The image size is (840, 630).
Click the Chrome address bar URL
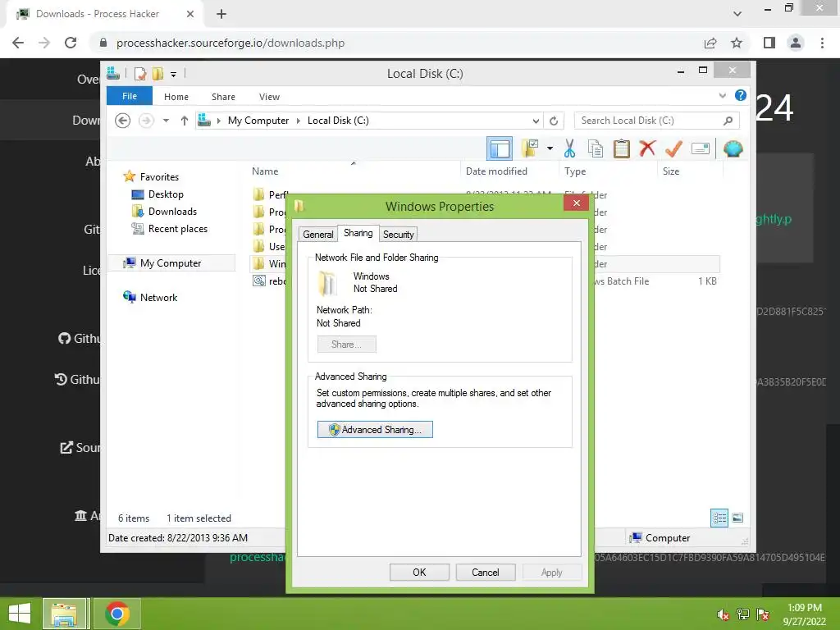[231, 43]
